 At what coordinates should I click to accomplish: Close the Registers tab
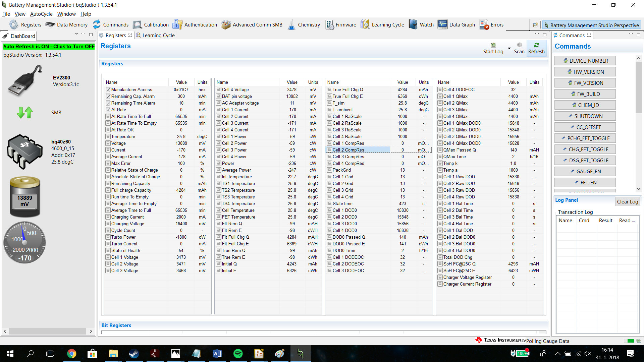[x=130, y=35]
